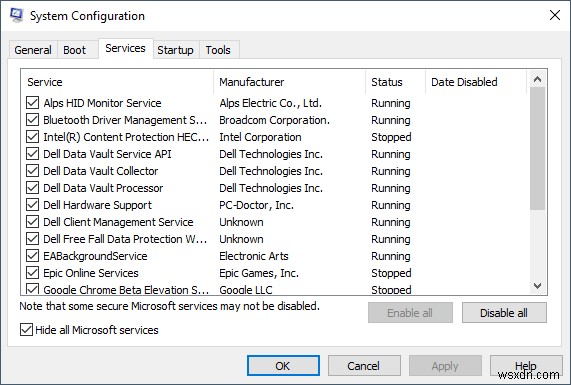Uncheck Dell Hardware Support checkbox
This screenshot has width=571, height=385.
pos(32,205)
